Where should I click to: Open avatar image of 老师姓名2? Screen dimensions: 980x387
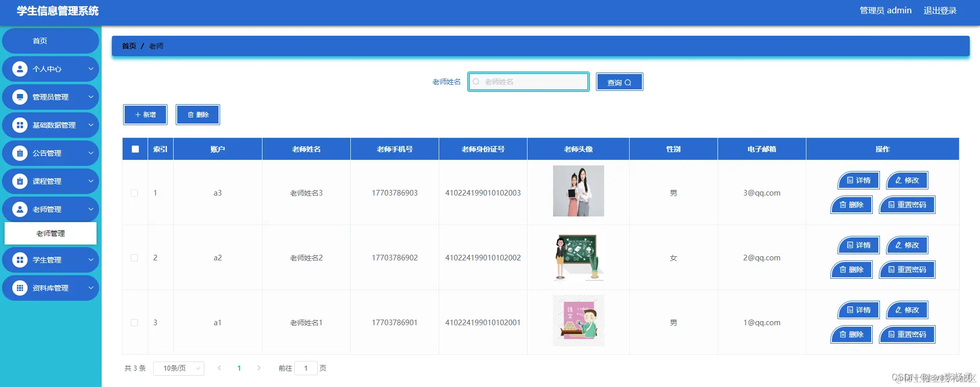click(579, 256)
